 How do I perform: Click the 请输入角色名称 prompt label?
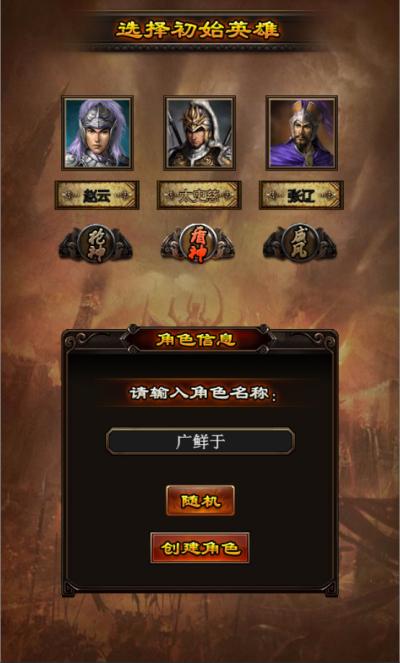(x=203, y=393)
